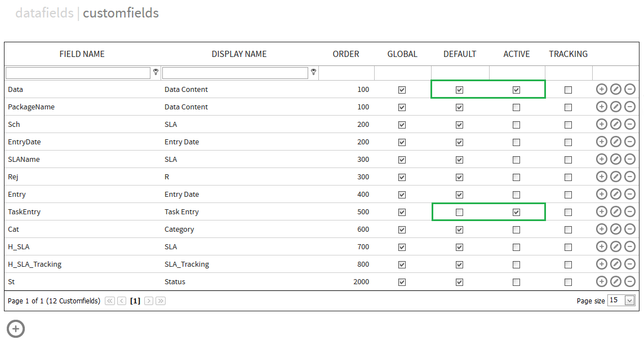The height and width of the screenshot is (344, 644).
Task: Click the add icon on the TaskEntry row
Action: point(602,211)
